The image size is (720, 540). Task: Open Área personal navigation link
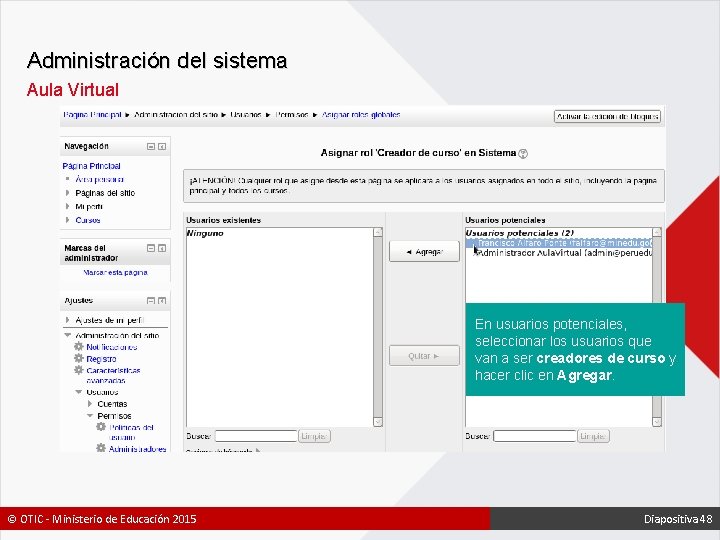(100, 180)
